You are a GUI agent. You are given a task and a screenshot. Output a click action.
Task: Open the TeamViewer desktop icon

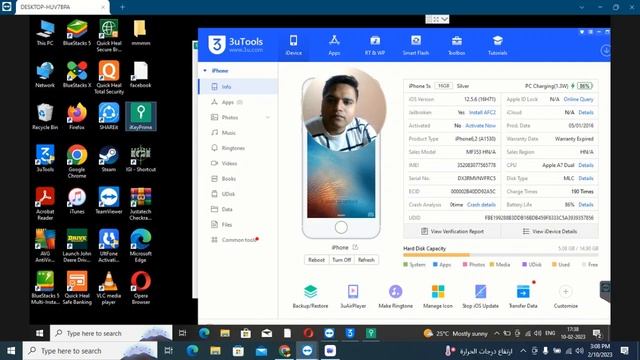(x=109, y=201)
